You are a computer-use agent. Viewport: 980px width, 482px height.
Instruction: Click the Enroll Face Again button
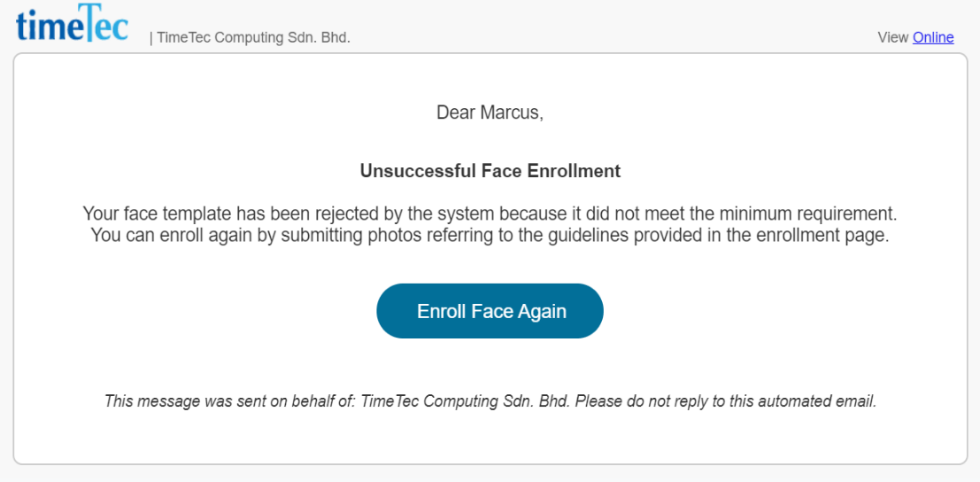(x=490, y=311)
